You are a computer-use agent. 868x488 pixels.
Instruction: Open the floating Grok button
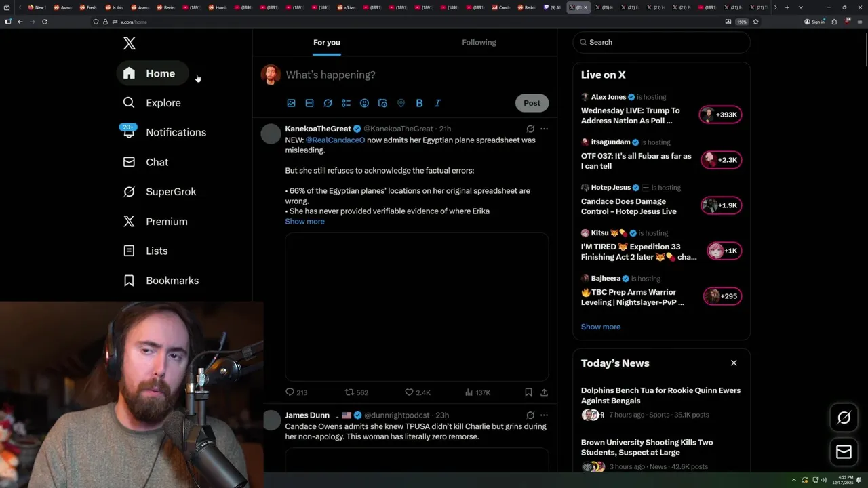844,418
